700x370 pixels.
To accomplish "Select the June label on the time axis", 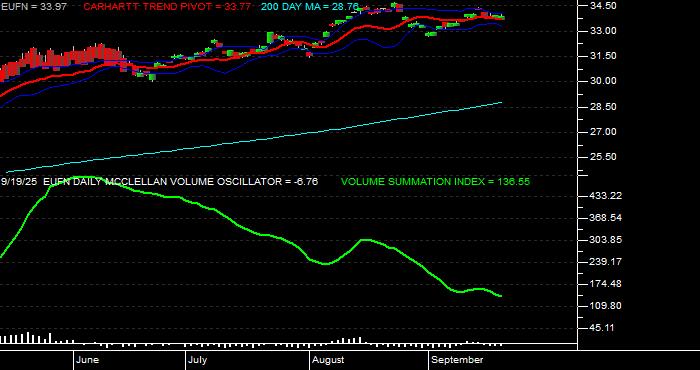I will pyautogui.click(x=88, y=360).
